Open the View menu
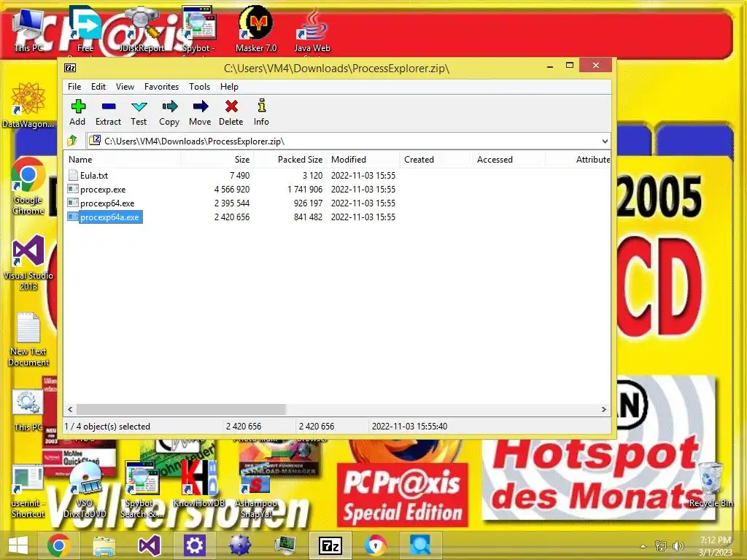 coord(125,87)
